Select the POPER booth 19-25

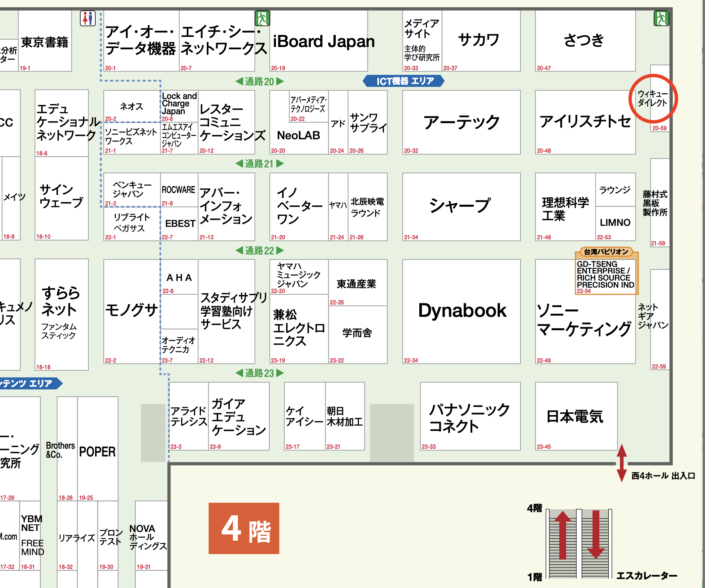tap(98, 449)
